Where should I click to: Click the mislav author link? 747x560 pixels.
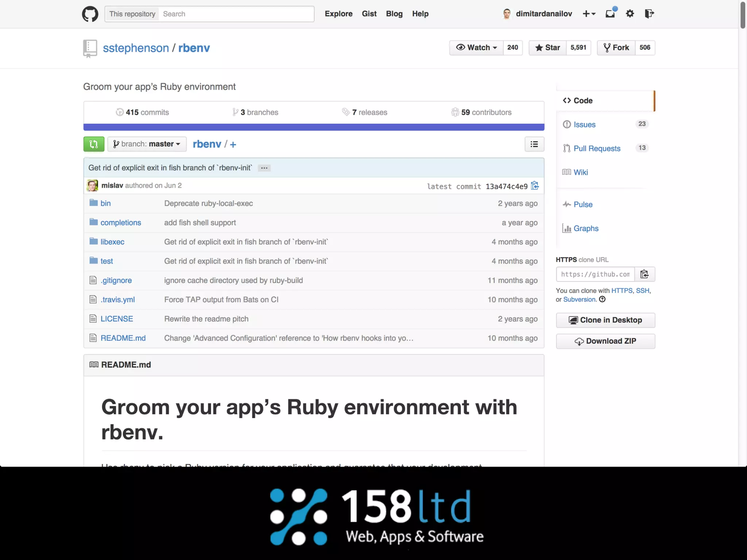pyautogui.click(x=112, y=186)
